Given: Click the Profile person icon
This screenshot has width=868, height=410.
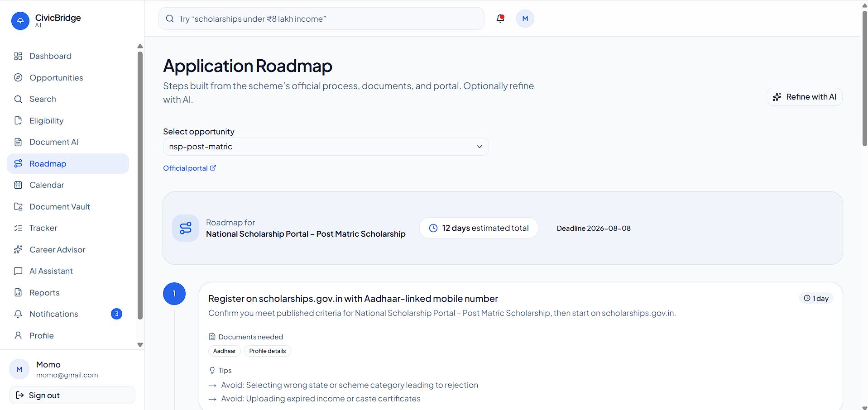Looking at the screenshot, I should coord(18,335).
